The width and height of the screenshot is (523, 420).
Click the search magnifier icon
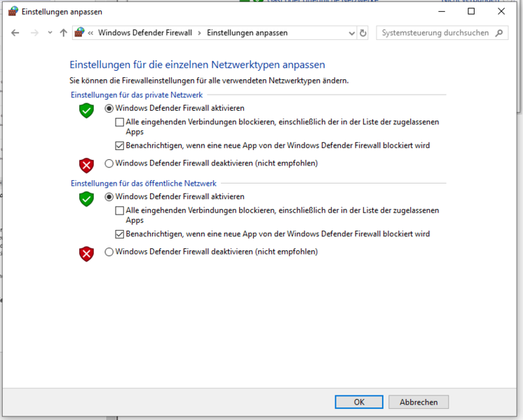pyautogui.click(x=499, y=33)
